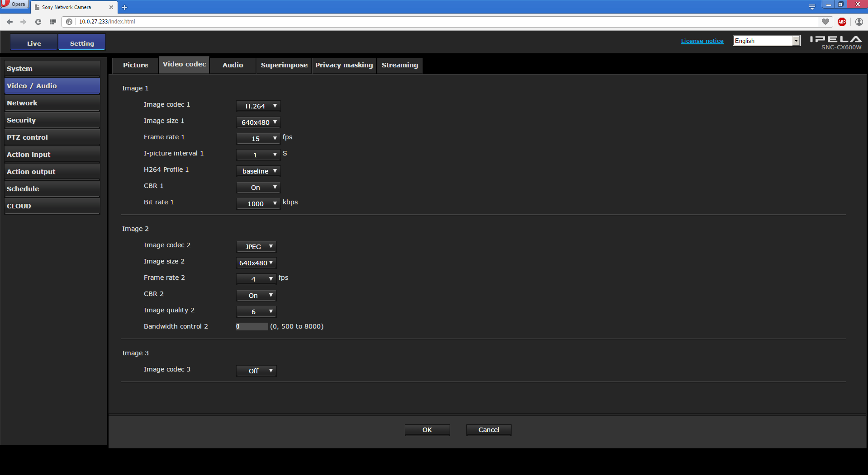Viewport: 868px width, 475px height.
Task: Open the Adblock Plus extension icon
Action: click(x=842, y=22)
